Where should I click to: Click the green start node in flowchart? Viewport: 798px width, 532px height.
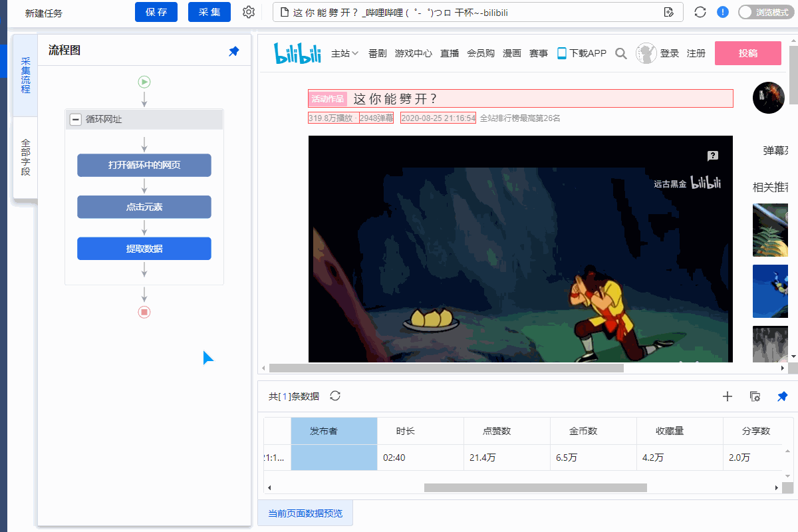click(144, 82)
